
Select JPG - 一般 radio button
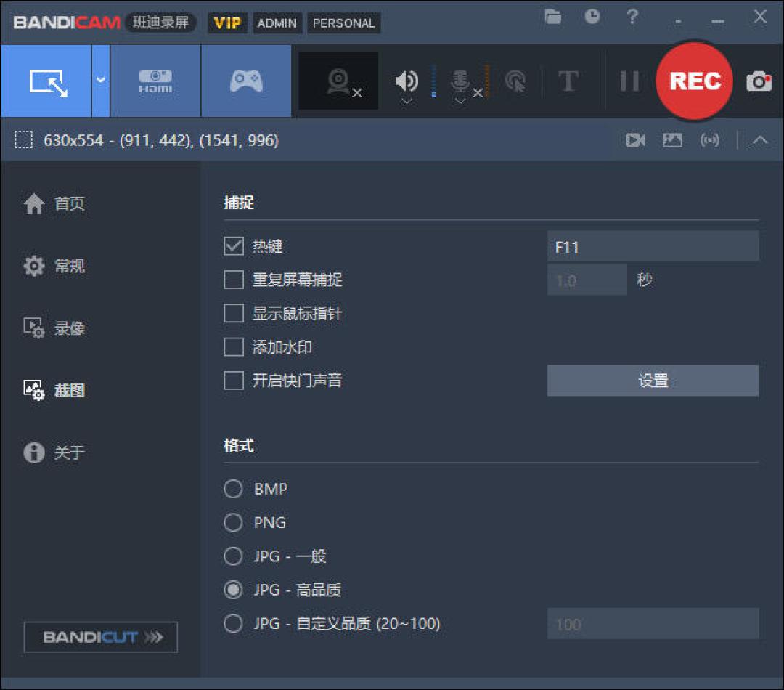pos(233,556)
